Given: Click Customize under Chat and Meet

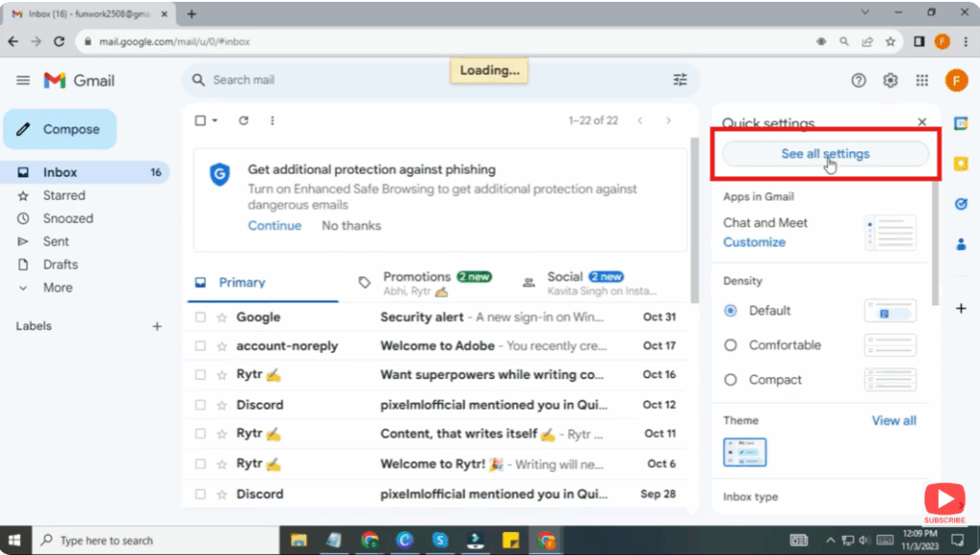Looking at the screenshot, I should click(x=754, y=242).
